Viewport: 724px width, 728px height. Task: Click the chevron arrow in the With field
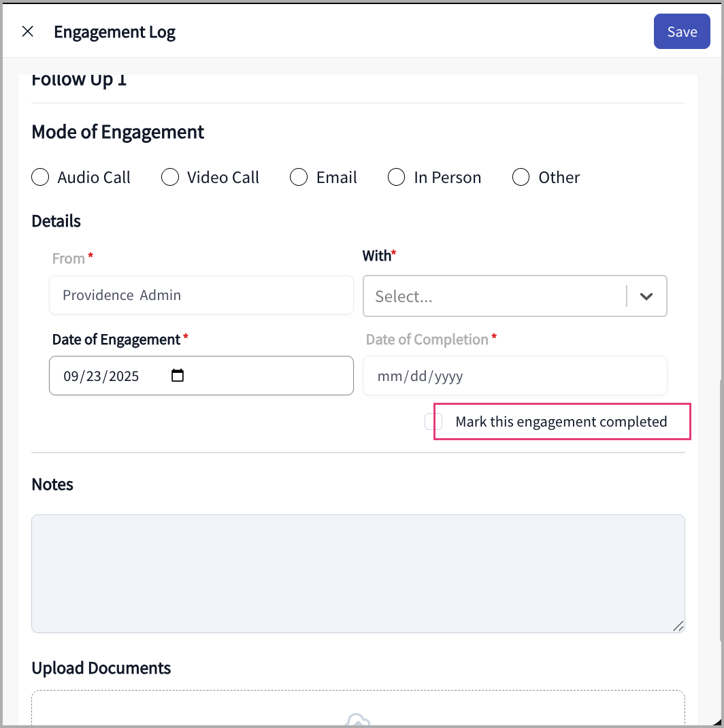click(646, 297)
